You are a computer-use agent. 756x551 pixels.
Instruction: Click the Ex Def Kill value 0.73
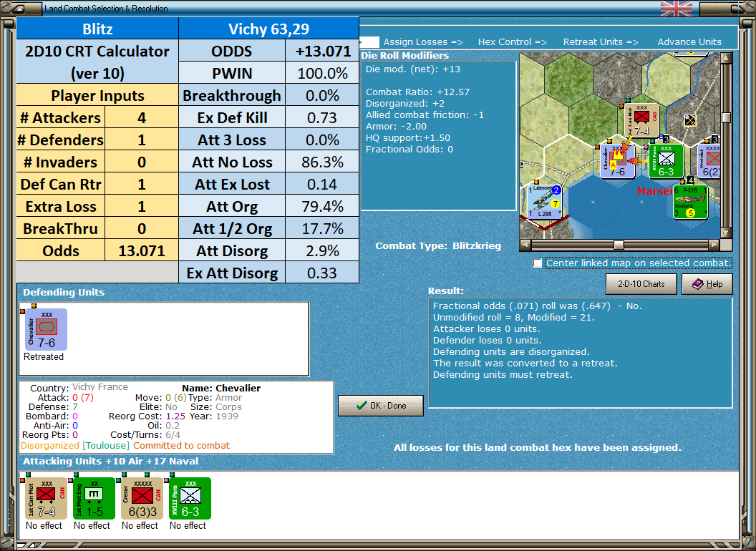tap(322, 117)
